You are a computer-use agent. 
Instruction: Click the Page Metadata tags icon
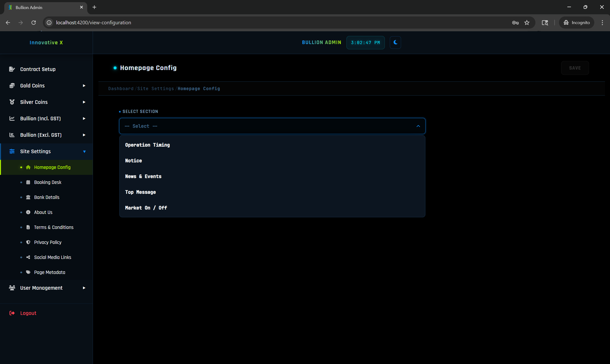pos(28,272)
